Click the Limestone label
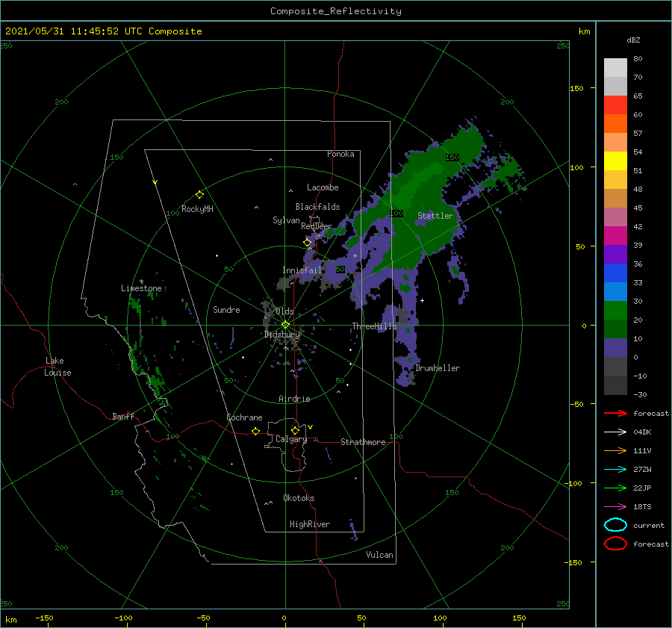 (x=141, y=288)
